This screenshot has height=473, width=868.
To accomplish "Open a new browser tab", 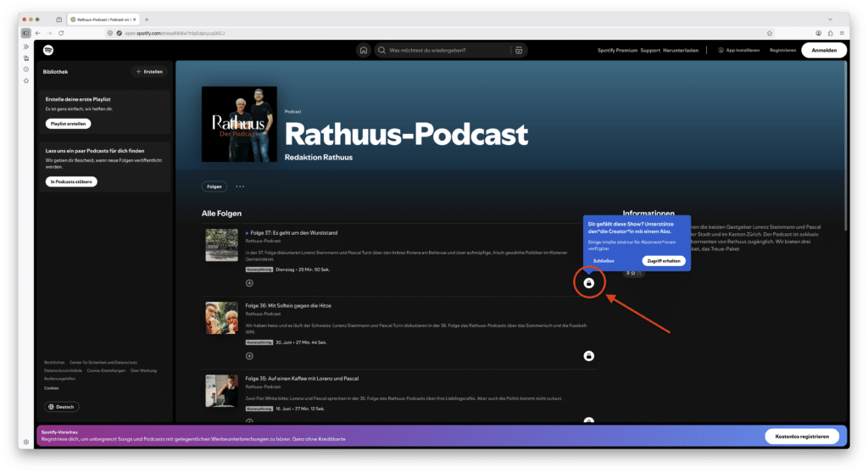I will (147, 19).
